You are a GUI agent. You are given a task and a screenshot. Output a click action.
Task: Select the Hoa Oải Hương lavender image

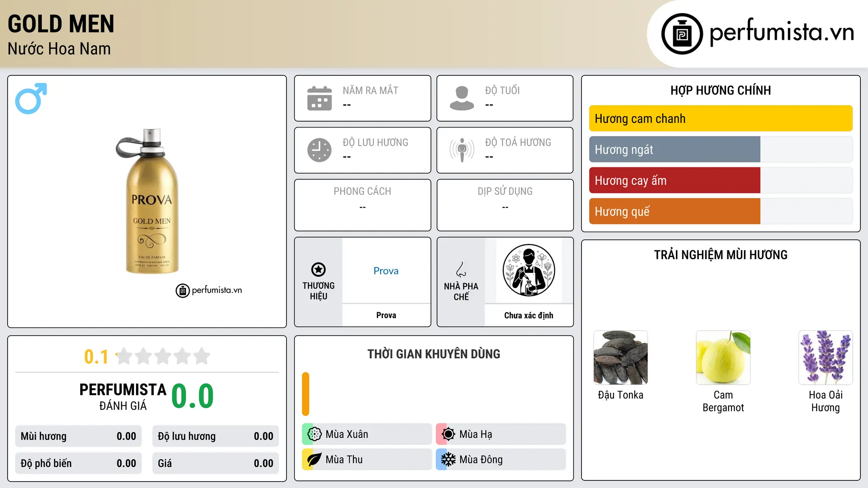coord(826,358)
